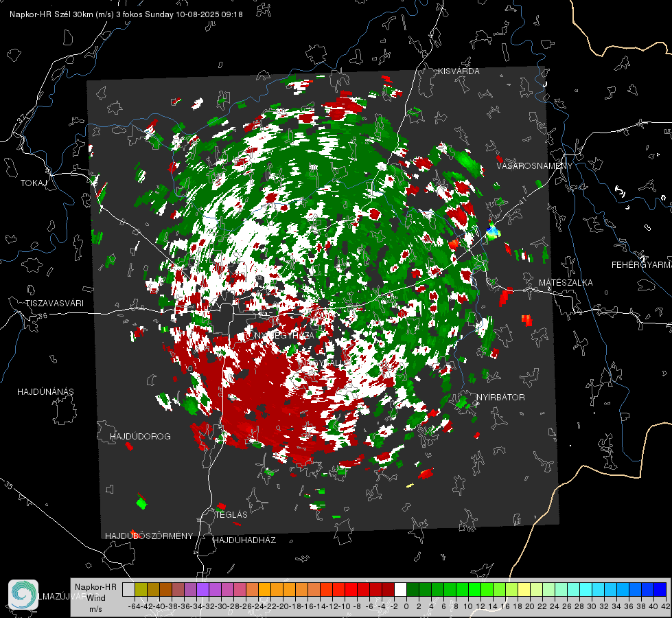Click the legend title 'Napkor-HR'
This screenshot has height=618, width=672.
pos(95,587)
